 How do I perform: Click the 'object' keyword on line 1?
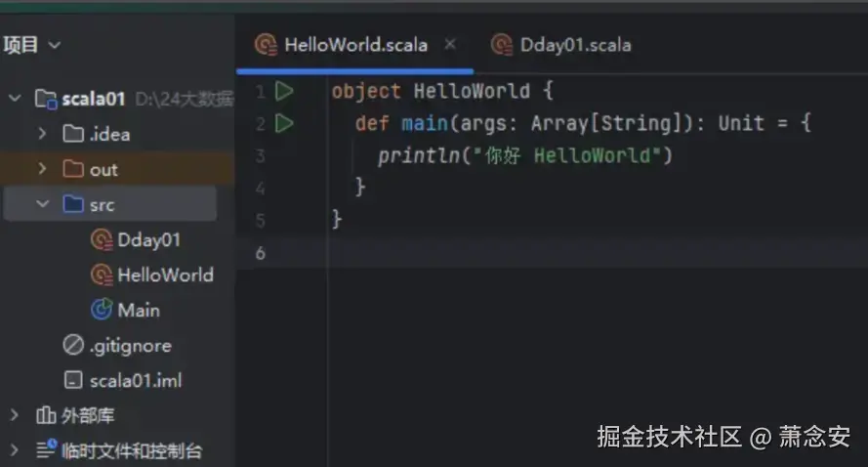point(366,92)
